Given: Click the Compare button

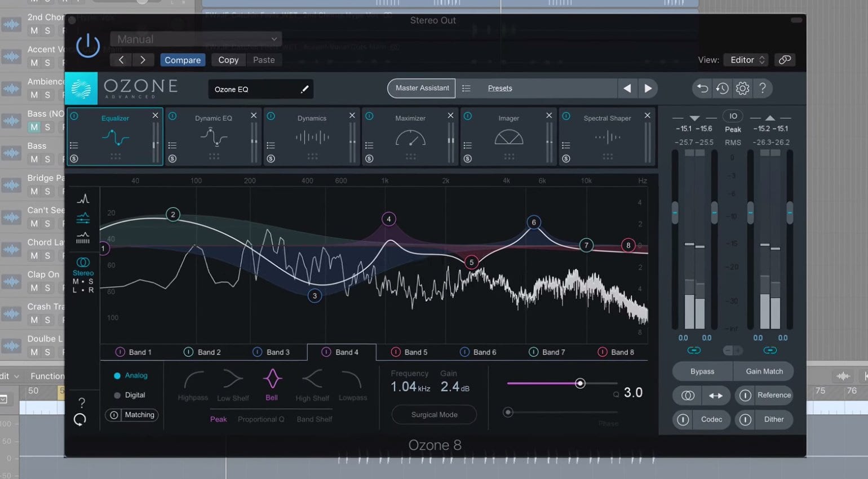Looking at the screenshot, I should click(x=183, y=60).
